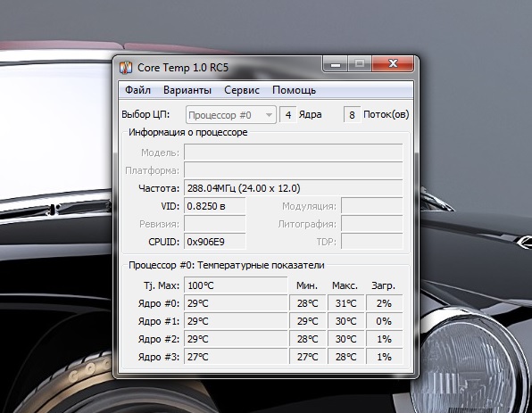Image resolution: width=532 pixels, height=413 pixels.
Task: Click Ядро #2 minimum temperature 28°C
Action: click(308, 339)
